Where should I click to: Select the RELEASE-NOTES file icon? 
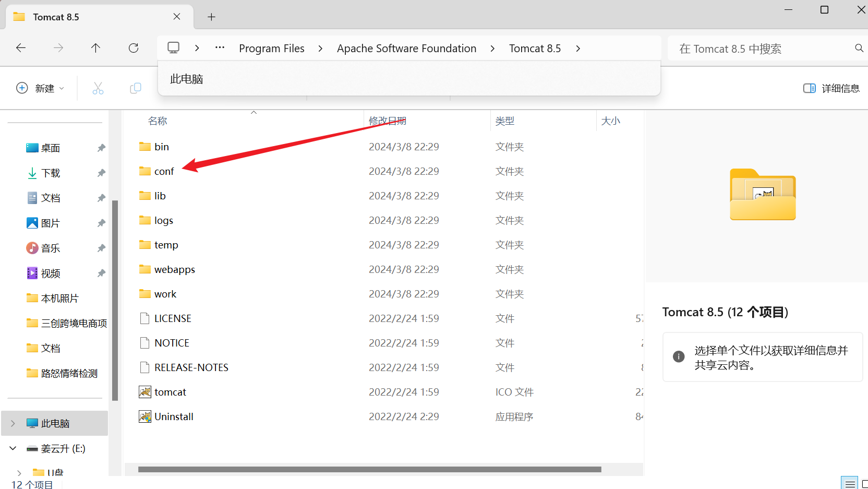145,367
